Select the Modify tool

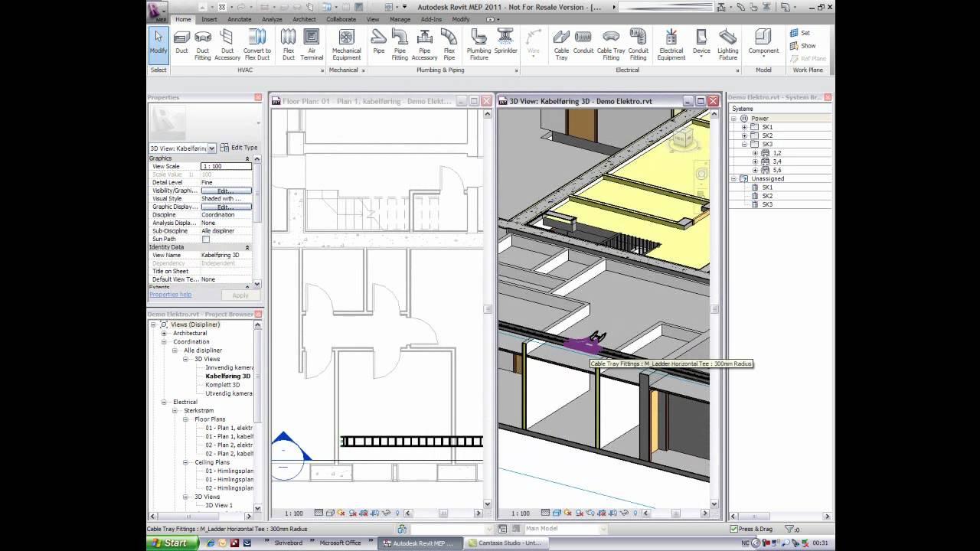point(158,44)
